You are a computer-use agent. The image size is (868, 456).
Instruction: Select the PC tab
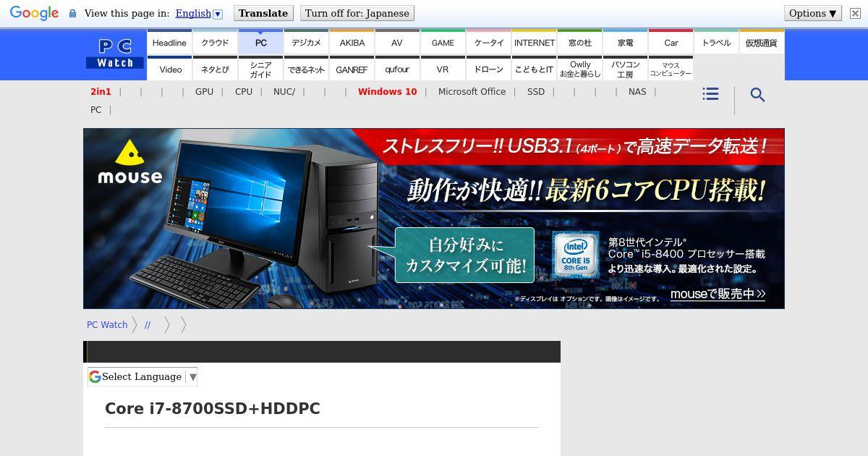(x=260, y=43)
